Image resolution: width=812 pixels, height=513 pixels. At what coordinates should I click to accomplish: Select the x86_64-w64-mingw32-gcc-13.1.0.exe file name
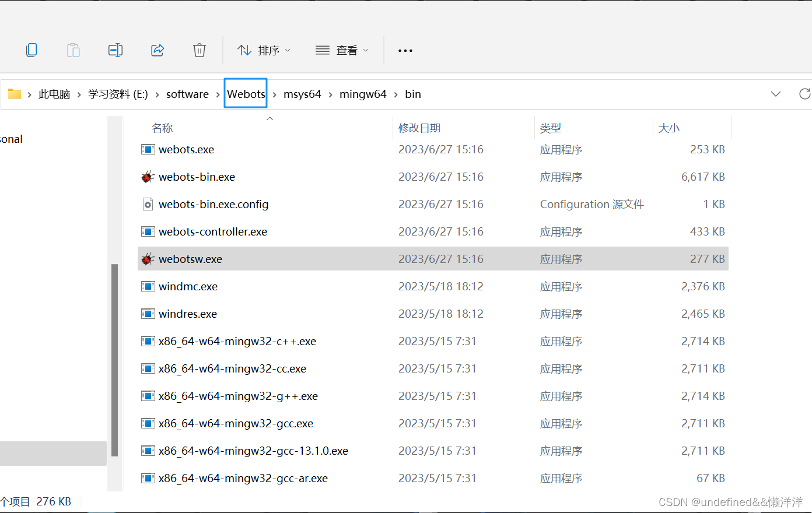pyautogui.click(x=253, y=451)
